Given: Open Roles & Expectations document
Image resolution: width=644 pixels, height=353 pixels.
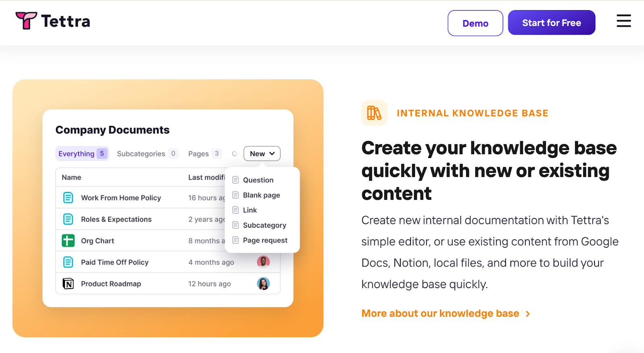Looking at the screenshot, I should coord(116,219).
